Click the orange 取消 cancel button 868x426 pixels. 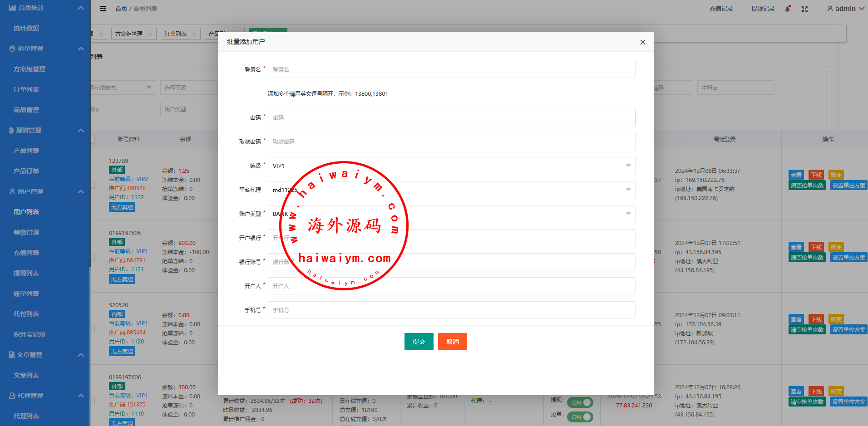click(452, 342)
